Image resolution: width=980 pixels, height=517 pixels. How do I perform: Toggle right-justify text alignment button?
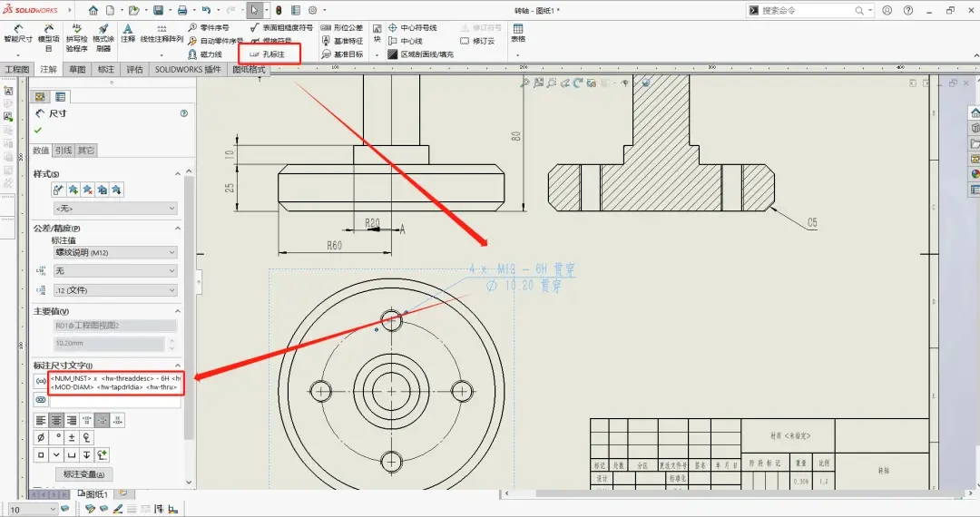click(x=72, y=420)
